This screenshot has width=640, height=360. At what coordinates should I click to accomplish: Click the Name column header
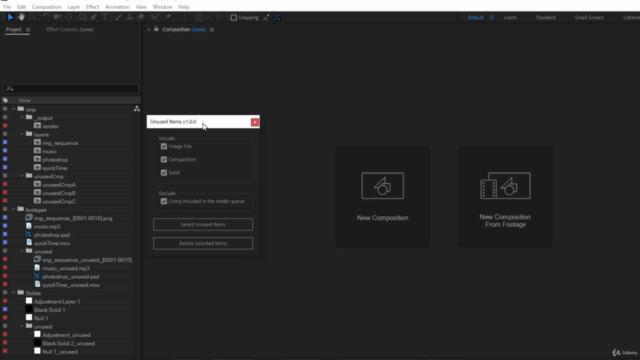pyautogui.click(x=24, y=100)
